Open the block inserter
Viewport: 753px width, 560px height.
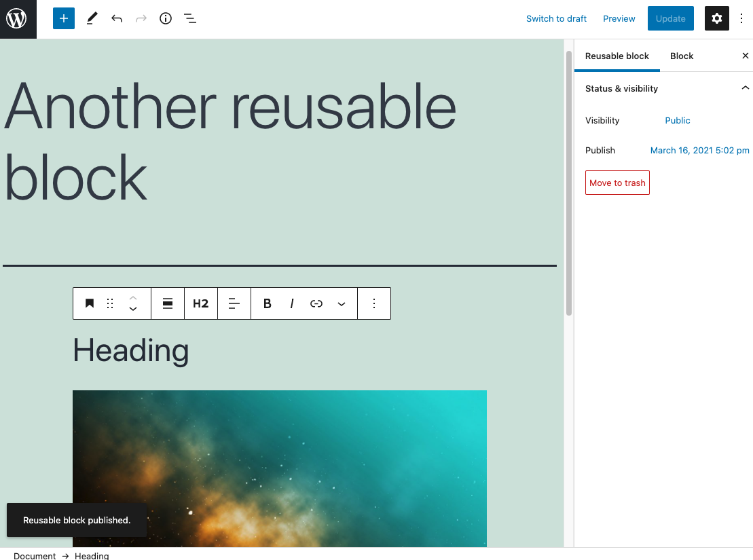pyautogui.click(x=63, y=18)
